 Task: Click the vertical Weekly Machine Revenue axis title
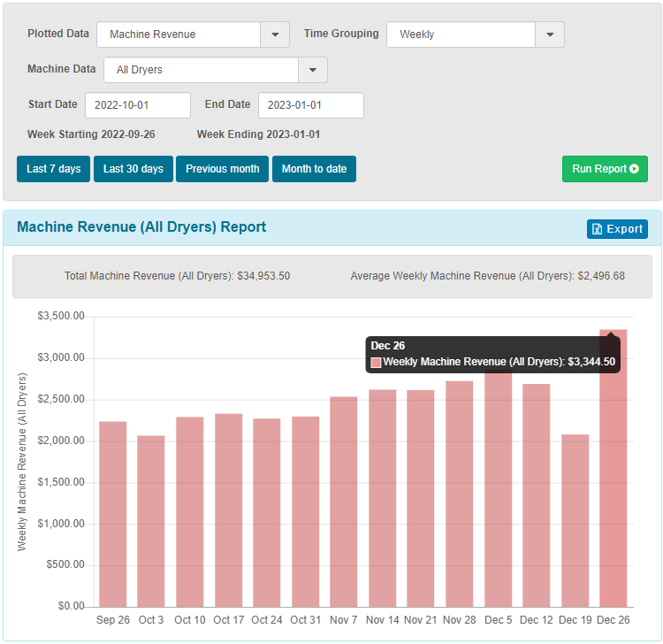click(x=22, y=462)
